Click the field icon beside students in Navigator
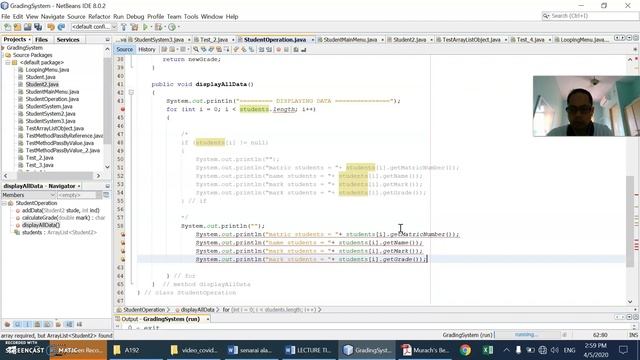This screenshot has height=360, width=640. point(17,233)
